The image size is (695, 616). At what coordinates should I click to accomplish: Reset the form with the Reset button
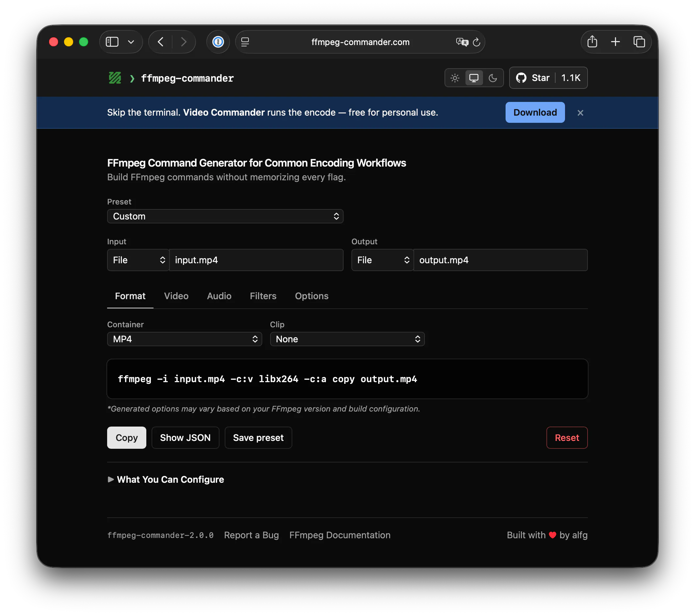point(567,438)
